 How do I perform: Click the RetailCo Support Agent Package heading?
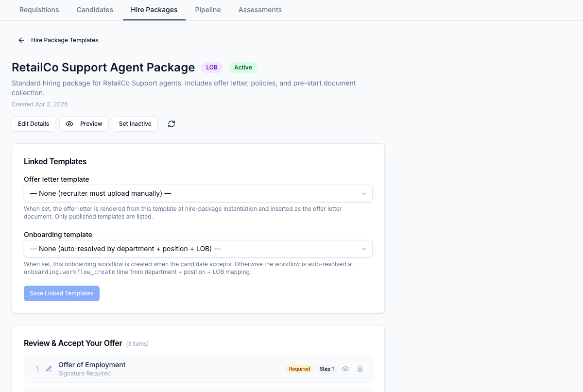tap(103, 68)
